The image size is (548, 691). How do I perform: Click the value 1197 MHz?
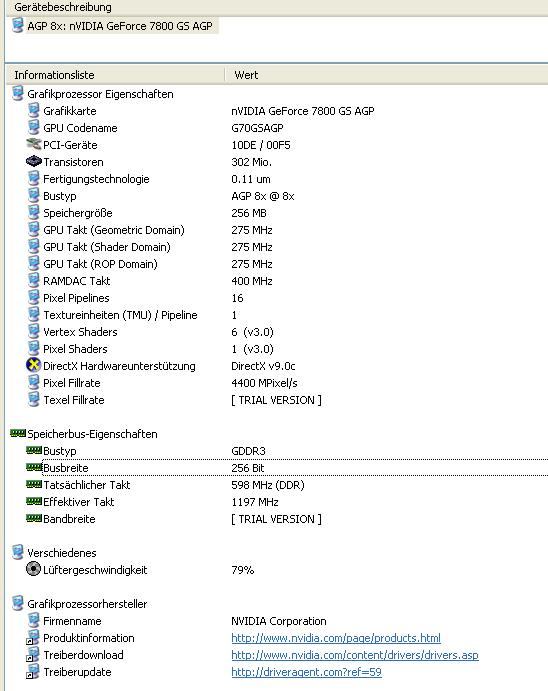[255, 502]
